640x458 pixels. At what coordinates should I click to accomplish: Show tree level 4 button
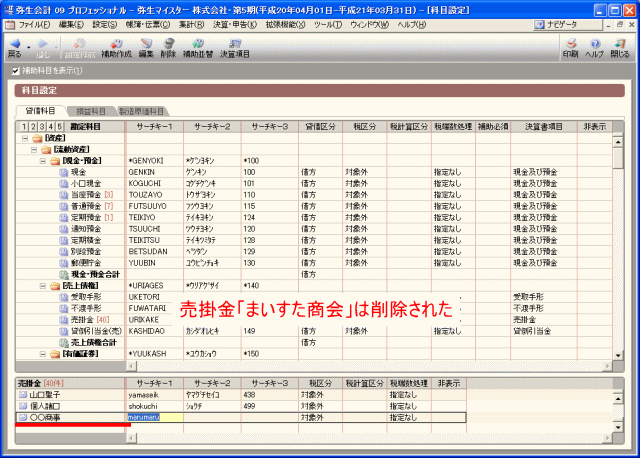(51, 127)
